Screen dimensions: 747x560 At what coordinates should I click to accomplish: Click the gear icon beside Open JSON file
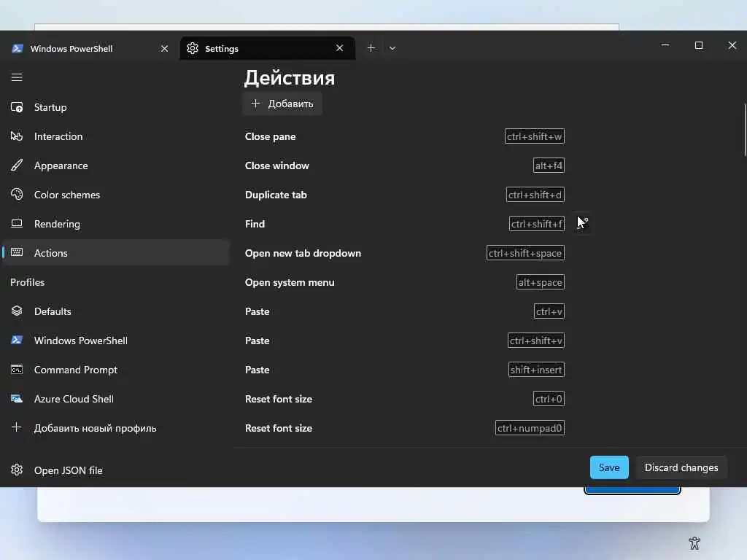click(17, 470)
